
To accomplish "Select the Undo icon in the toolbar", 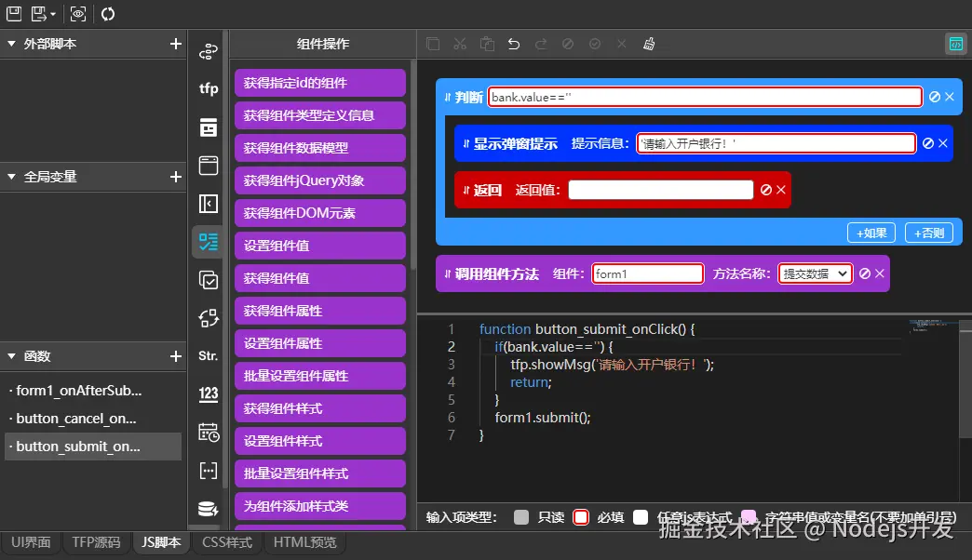I will pyautogui.click(x=513, y=44).
